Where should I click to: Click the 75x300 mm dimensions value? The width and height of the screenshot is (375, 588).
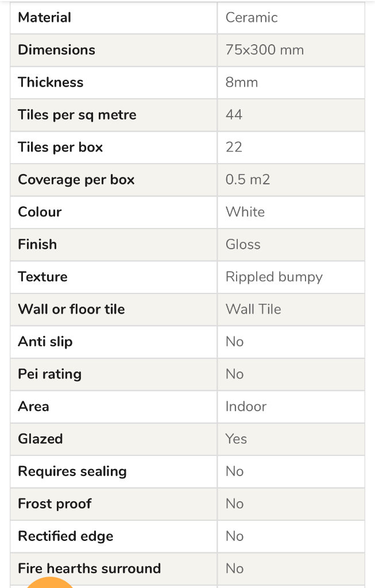(265, 50)
